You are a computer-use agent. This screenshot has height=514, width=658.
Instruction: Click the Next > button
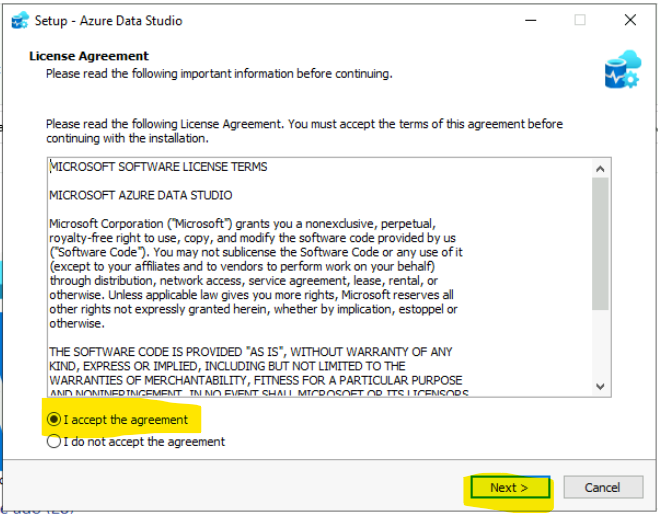(509, 488)
